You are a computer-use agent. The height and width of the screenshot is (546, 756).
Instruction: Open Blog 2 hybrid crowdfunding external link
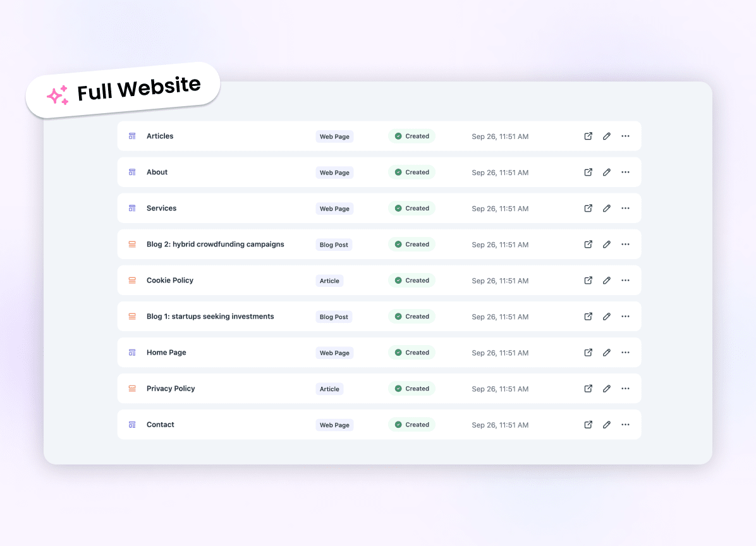588,245
